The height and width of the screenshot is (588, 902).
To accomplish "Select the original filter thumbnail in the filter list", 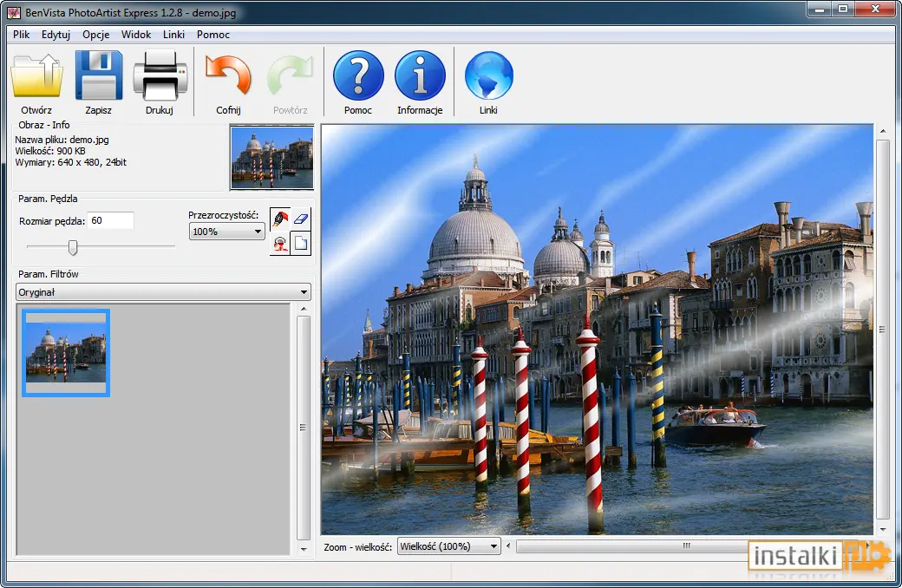I will (x=66, y=353).
